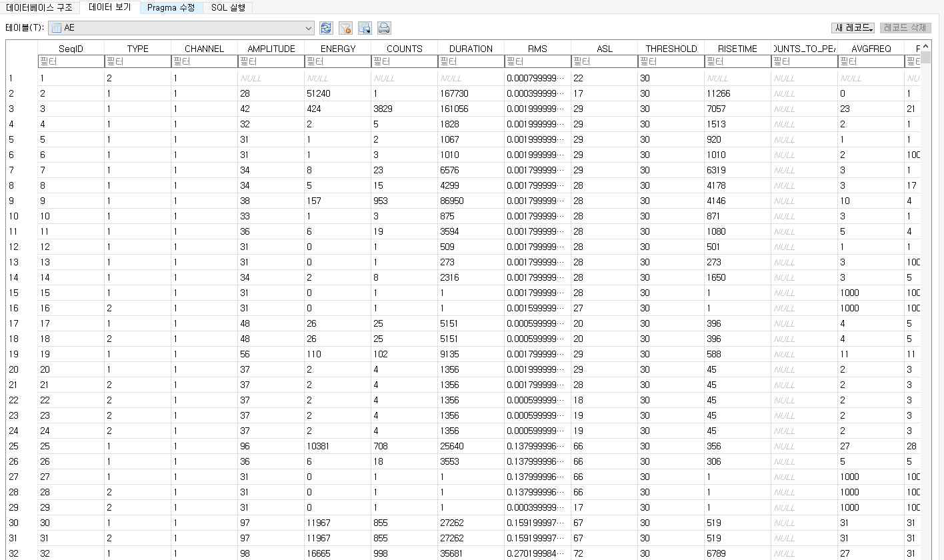The height and width of the screenshot is (560, 944).
Task: Print the table with the printer icon
Action: pyautogui.click(x=384, y=28)
